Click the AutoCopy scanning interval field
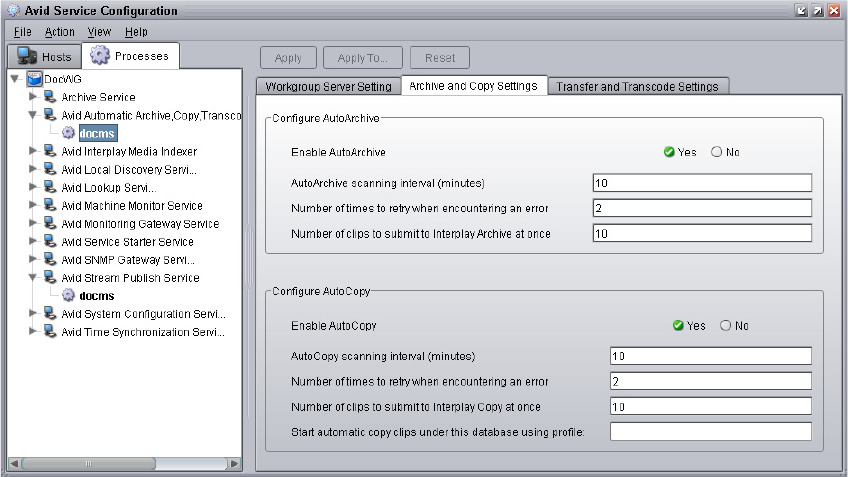Screen dimensions: 848x477 point(711,356)
